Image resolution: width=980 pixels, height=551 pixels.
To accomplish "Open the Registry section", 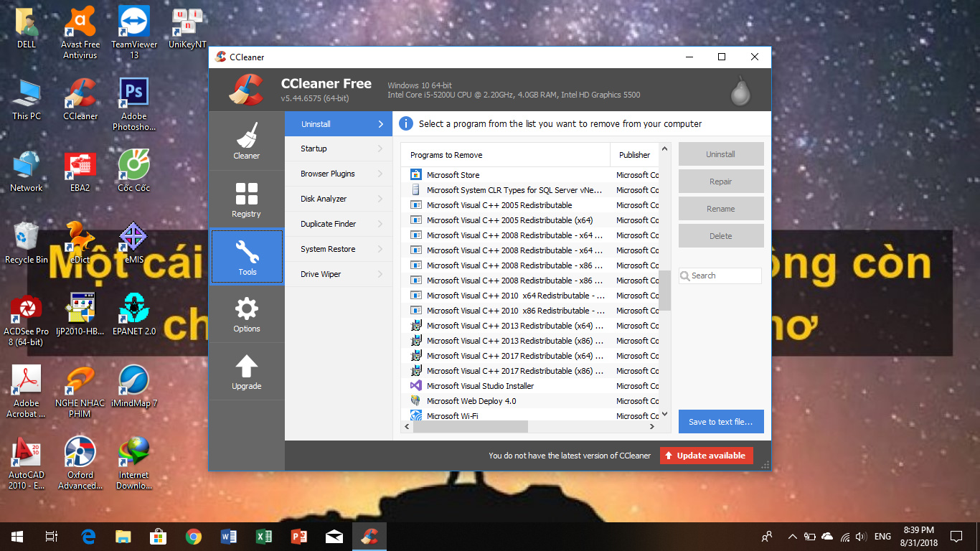I will [x=246, y=199].
